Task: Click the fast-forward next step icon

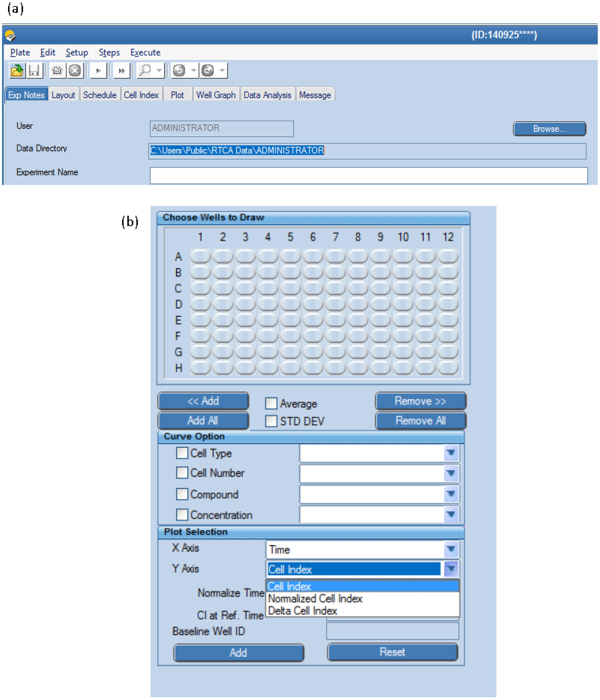Action: (121, 71)
